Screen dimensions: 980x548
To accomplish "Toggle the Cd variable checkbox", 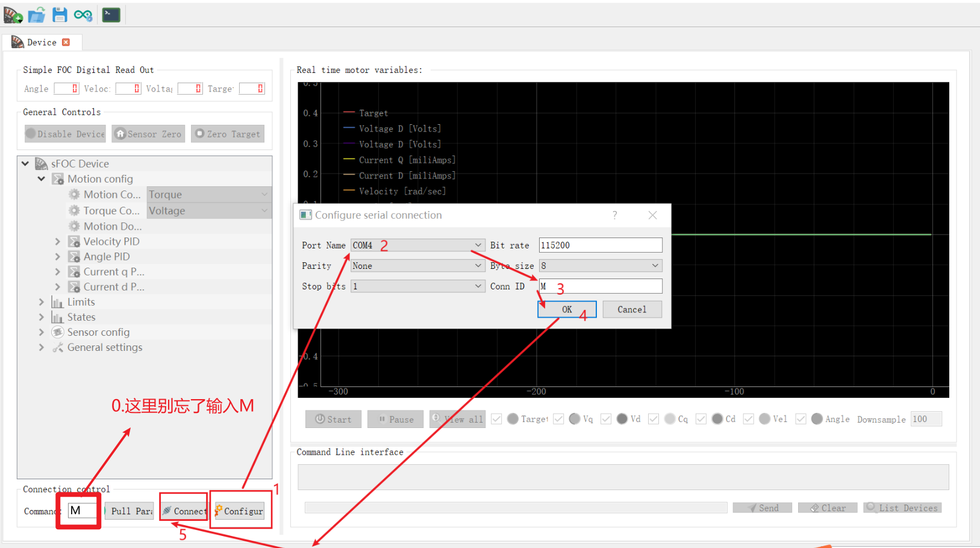I will (x=701, y=418).
